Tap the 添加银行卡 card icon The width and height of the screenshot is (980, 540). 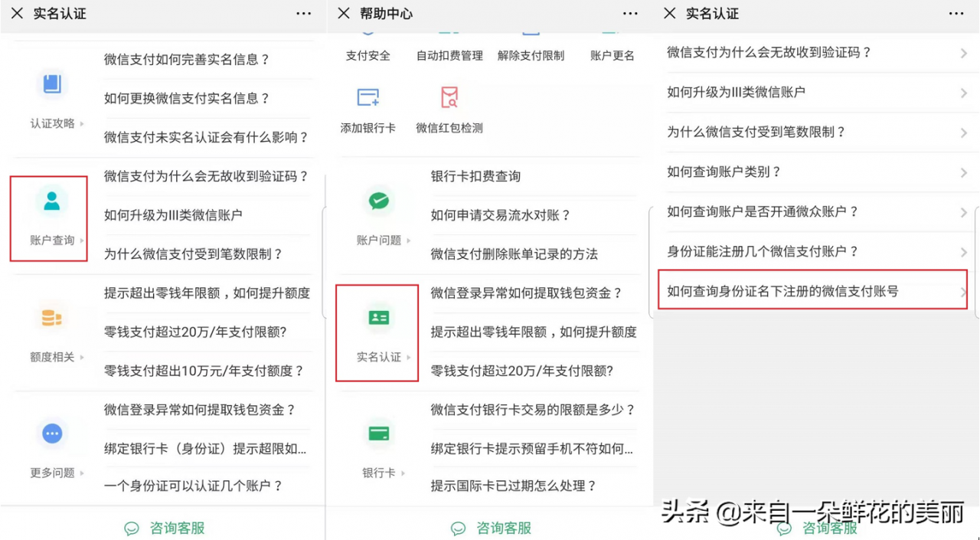pyautogui.click(x=367, y=97)
